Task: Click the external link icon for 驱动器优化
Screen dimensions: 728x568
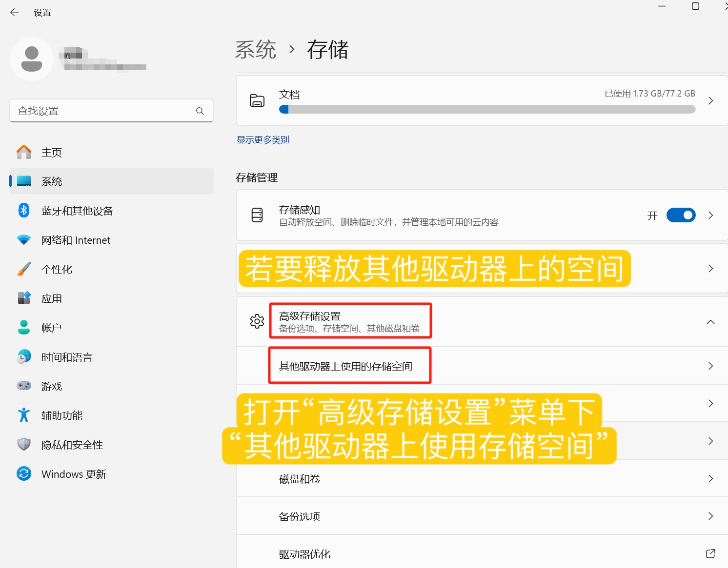Action: tap(711, 554)
